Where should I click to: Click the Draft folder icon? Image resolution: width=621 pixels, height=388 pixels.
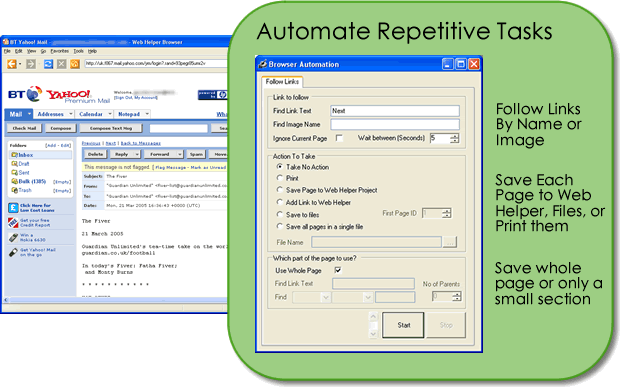(x=14, y=164)
